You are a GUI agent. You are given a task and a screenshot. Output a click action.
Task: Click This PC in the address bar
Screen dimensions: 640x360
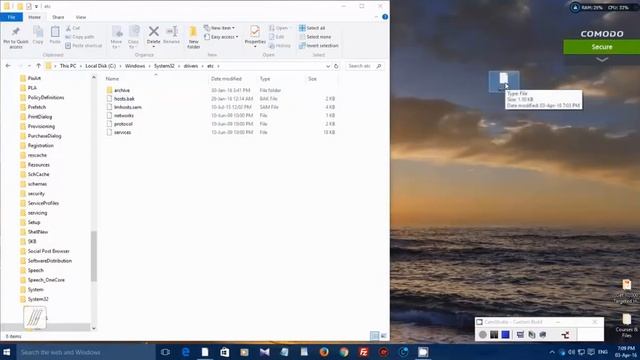(x=68, y=66)
